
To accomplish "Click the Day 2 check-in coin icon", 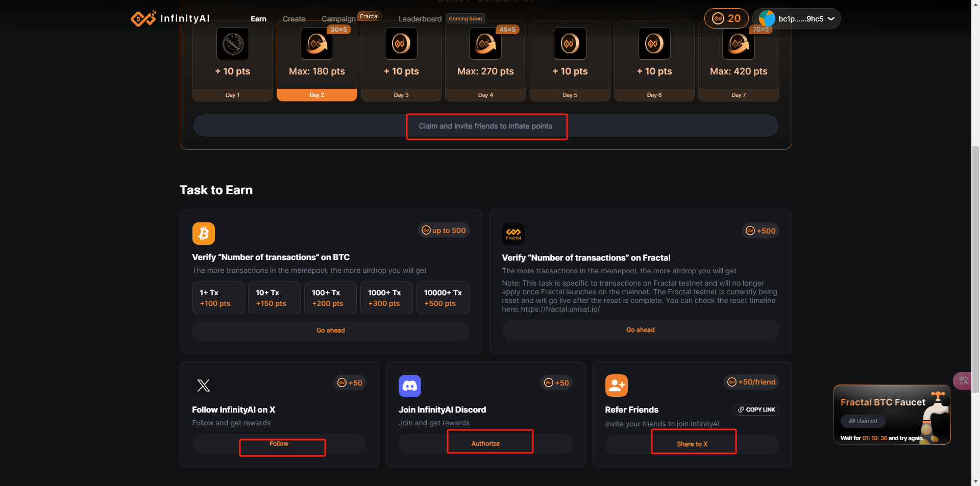I will pos(317,44).
